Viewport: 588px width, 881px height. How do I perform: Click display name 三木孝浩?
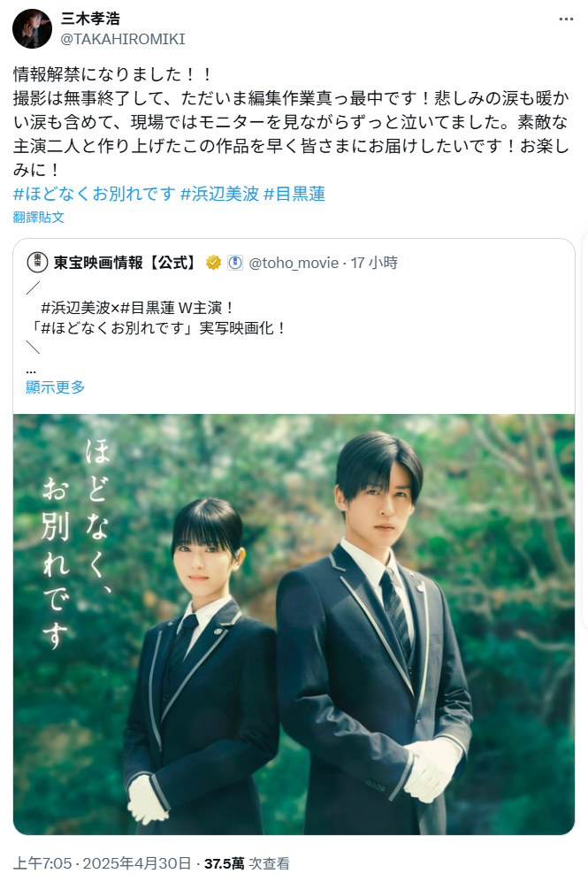(x=90, y=19)
